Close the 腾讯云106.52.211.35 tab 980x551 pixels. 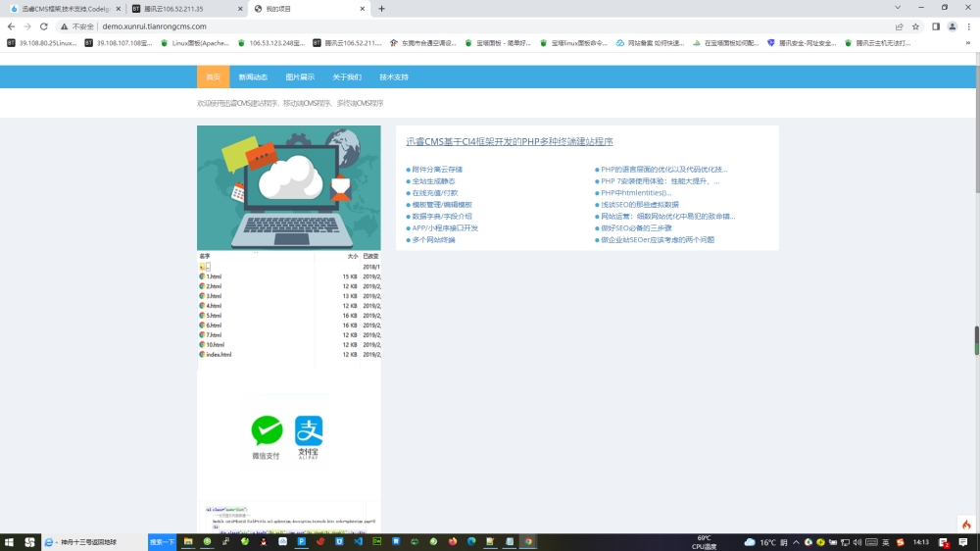(240, 9)
